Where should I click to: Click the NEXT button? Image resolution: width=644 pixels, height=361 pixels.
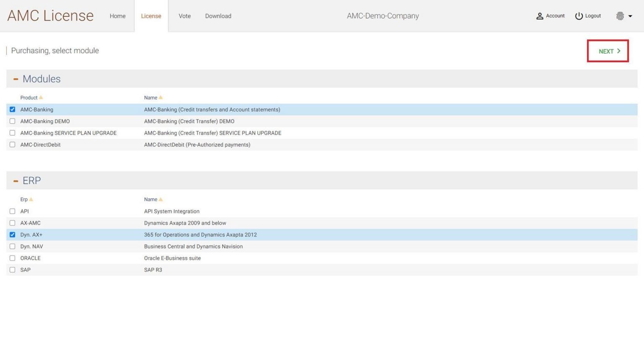[608, 51]
